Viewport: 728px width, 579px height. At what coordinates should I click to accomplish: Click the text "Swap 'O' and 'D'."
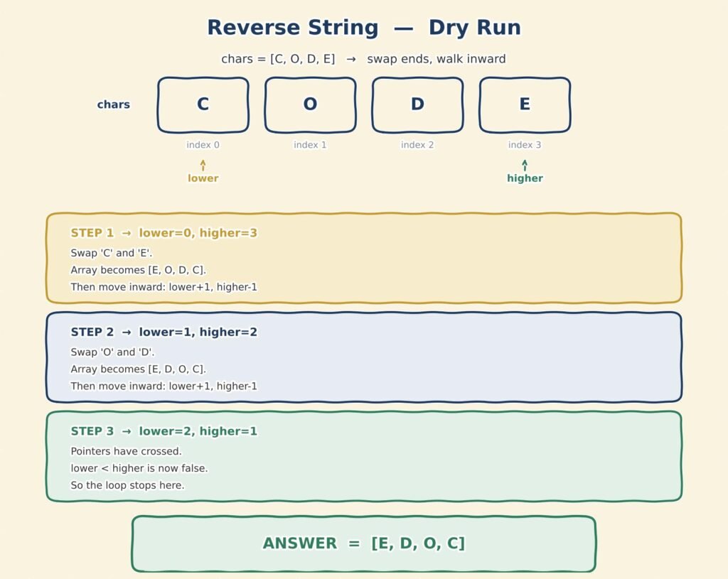click(112, 352)
